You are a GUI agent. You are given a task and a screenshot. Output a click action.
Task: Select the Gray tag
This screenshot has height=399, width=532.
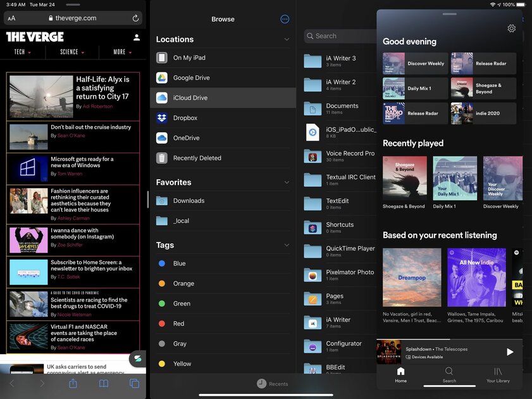pos(223,344)
